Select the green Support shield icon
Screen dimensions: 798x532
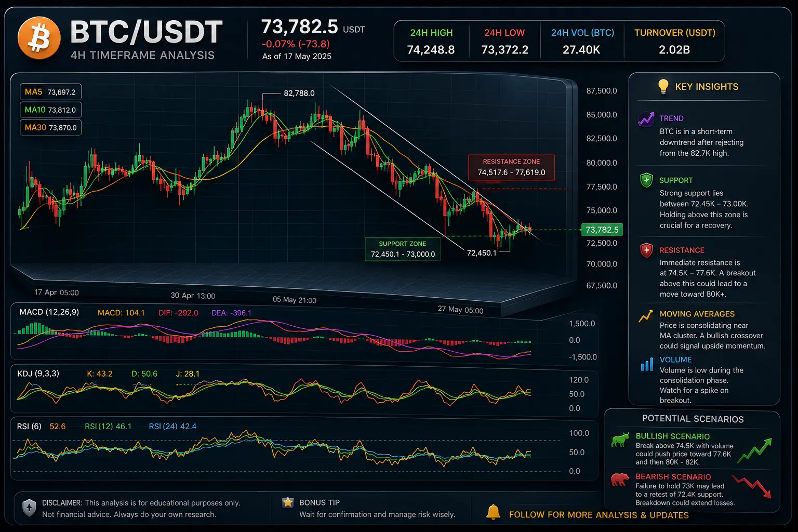646,180
